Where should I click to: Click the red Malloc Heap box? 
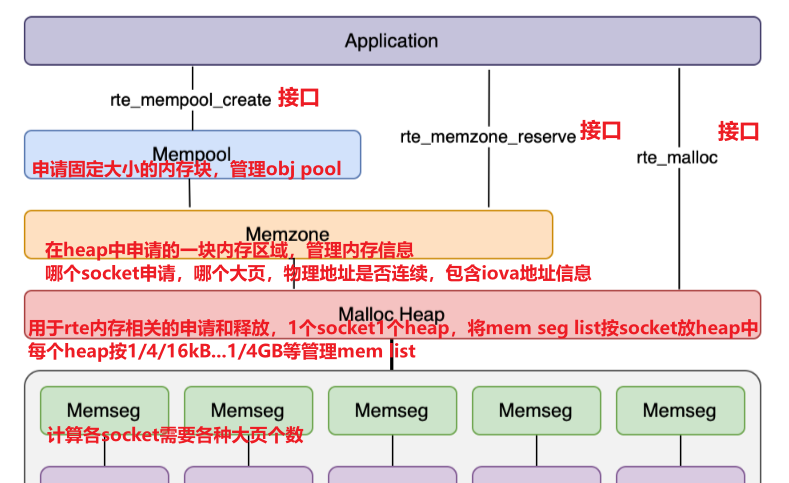pos(392,314)
